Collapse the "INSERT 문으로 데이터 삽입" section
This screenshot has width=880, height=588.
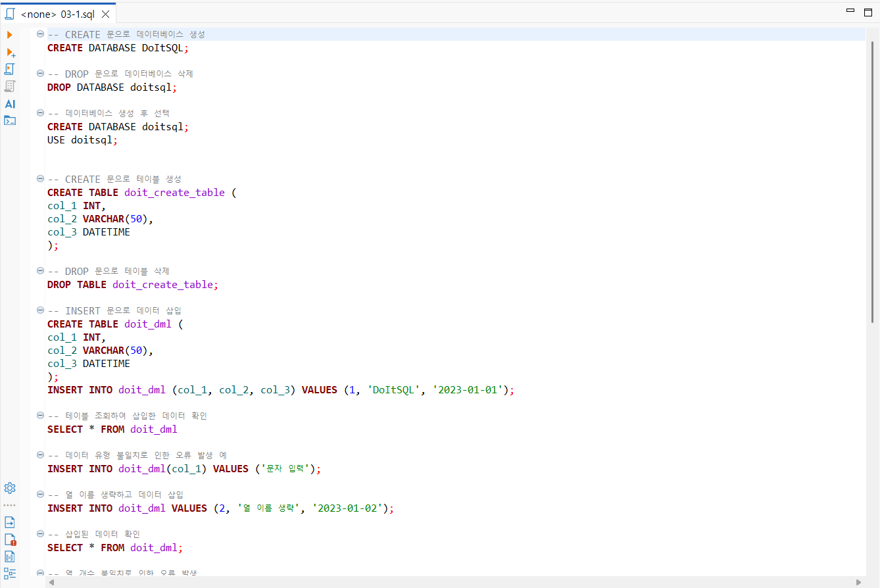point(41,310)
